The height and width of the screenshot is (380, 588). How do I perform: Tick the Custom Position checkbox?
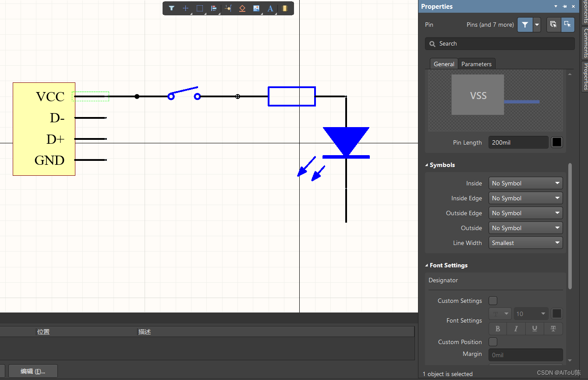click(493, 342)
